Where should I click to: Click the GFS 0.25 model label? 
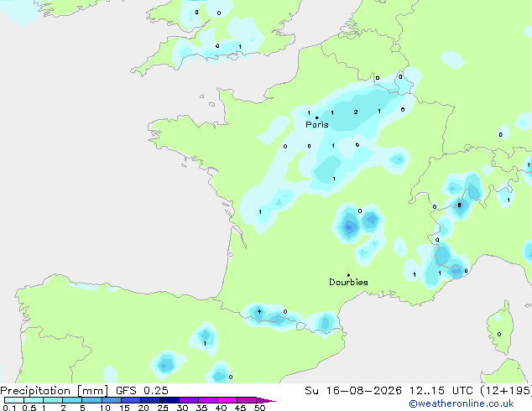click(x=142, y=391)
